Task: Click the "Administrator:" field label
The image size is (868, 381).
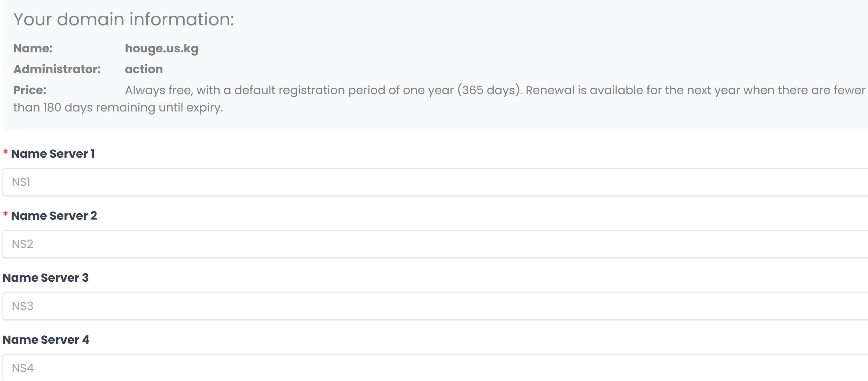Action: (57, 69)
